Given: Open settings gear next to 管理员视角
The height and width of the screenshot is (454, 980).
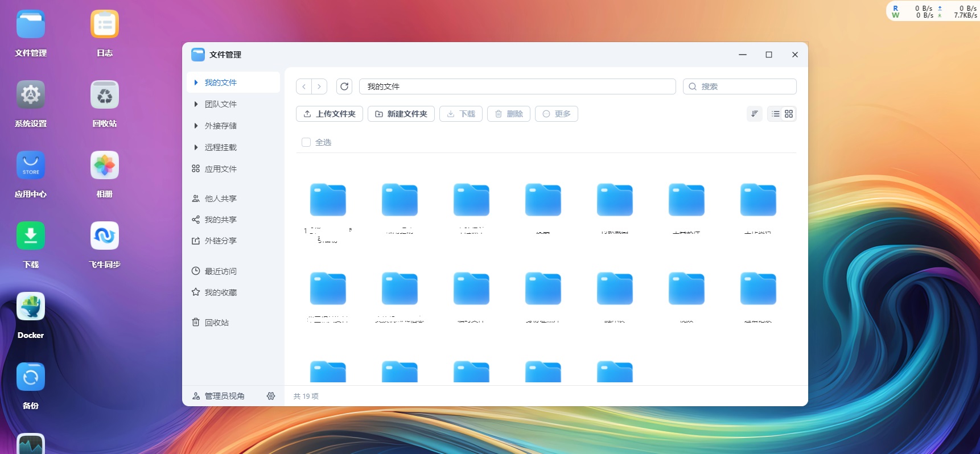Looking at the screenshot, I should point(271,396).
